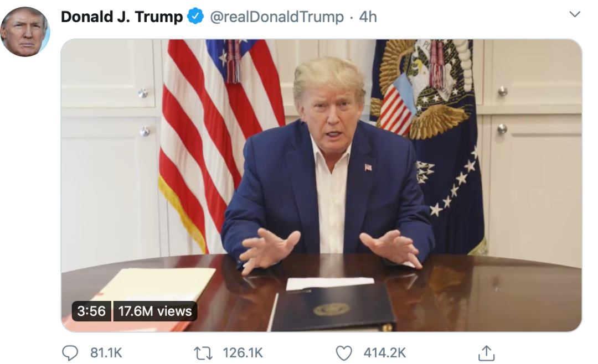View replies via 81.1K count
Image resolution: width=598 pixels, height=364 pixels.
coord(106,353)
